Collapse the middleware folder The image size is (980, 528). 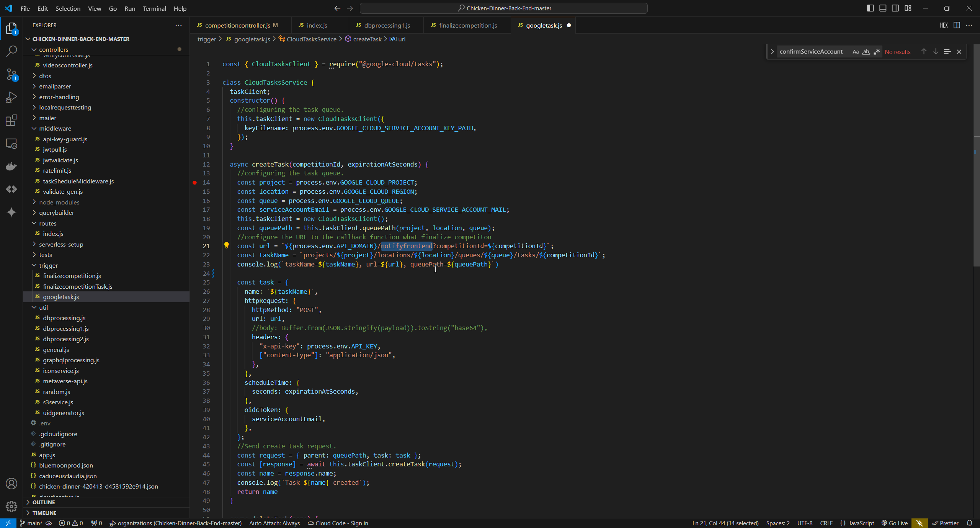pyautogui.click(x=55, y=128)
